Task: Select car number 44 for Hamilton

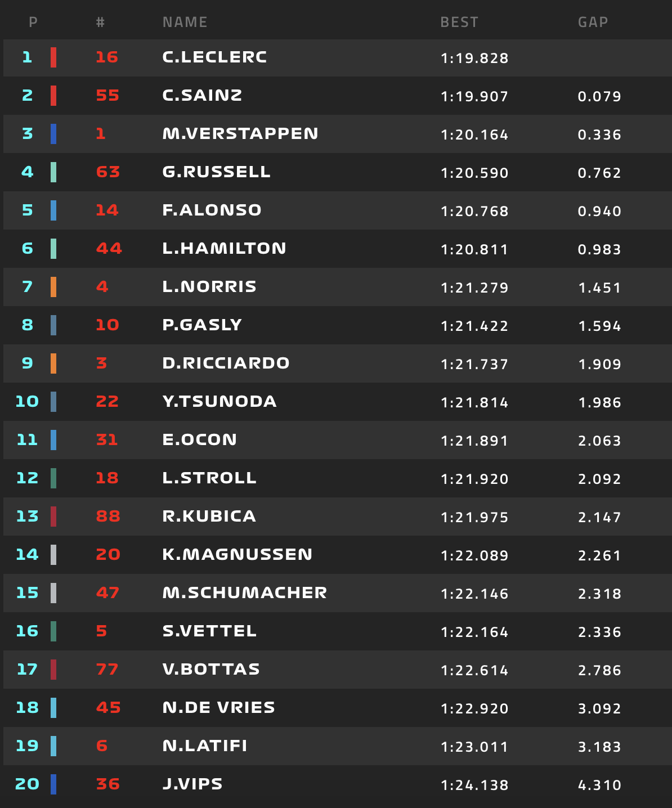Action: (x=109, y=249)
